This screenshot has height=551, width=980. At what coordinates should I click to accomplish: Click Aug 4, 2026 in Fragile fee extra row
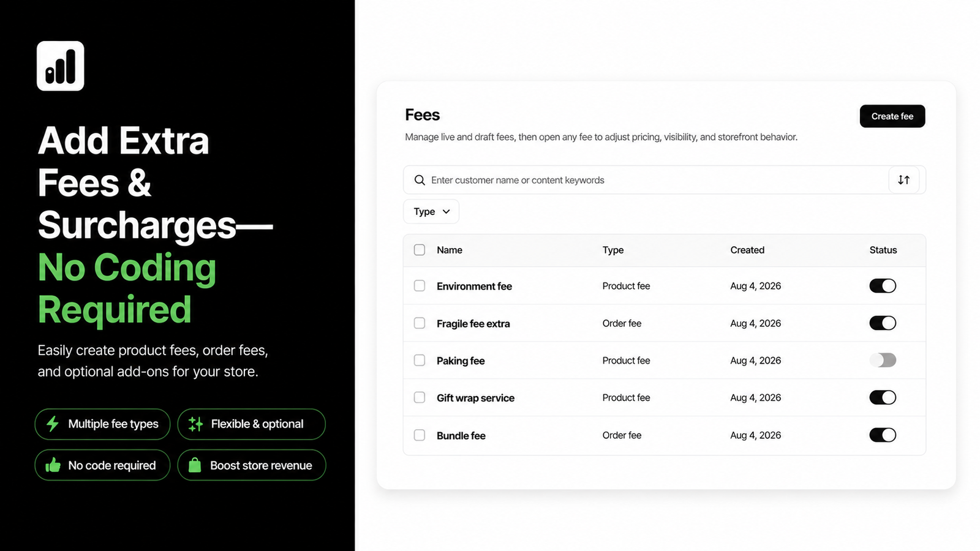[756, 323]
